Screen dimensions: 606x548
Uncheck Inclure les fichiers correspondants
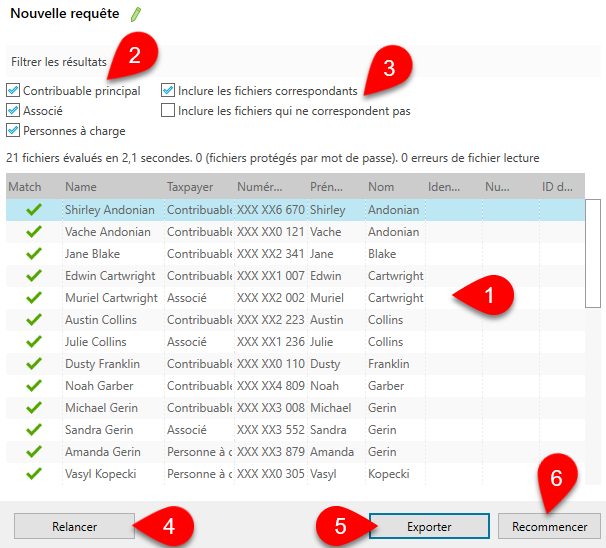(168, 90)
